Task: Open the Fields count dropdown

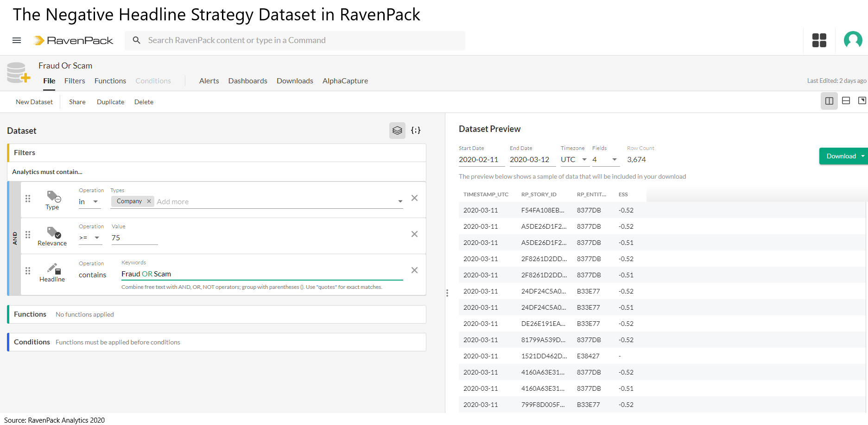Action: click(605, 160)
